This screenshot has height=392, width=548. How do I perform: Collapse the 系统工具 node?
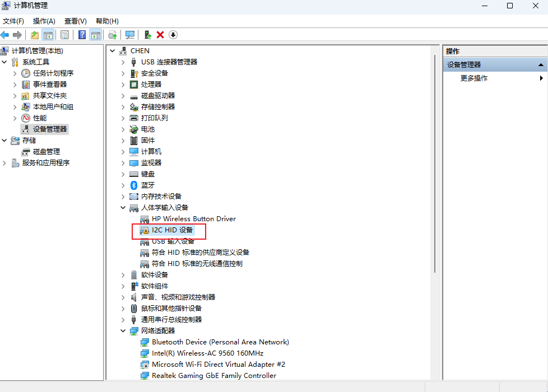pyautogui.click(x=4, y=62)
